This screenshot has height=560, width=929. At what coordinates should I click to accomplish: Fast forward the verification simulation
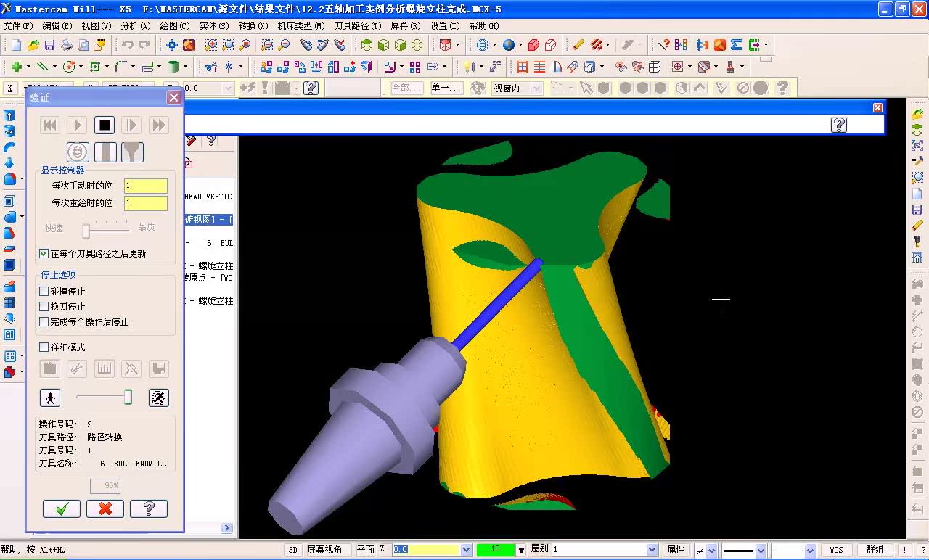(x=158, y=125)
